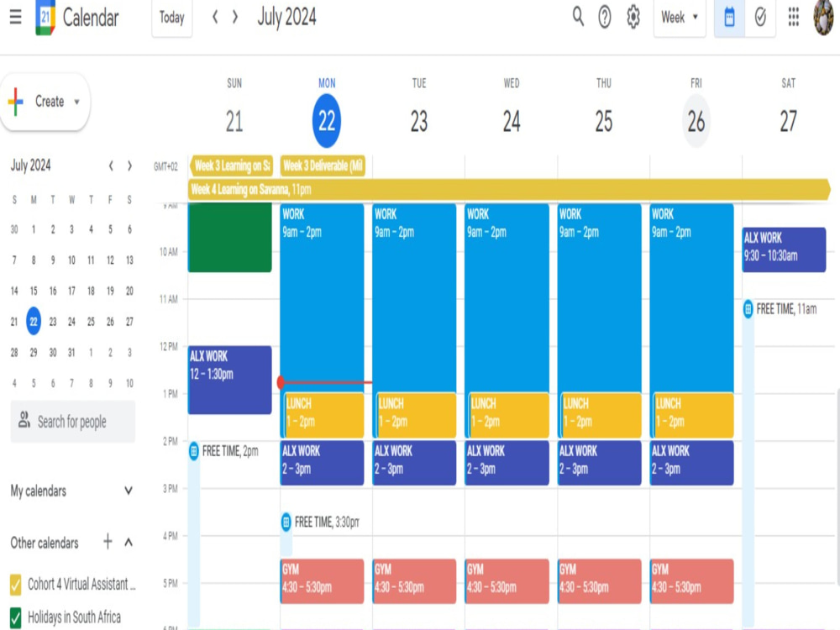Screen dimensions: 840x630
Task: Open Wednesday GYM 4:30-5:30pm event
Action: click(x=507, y=581)
